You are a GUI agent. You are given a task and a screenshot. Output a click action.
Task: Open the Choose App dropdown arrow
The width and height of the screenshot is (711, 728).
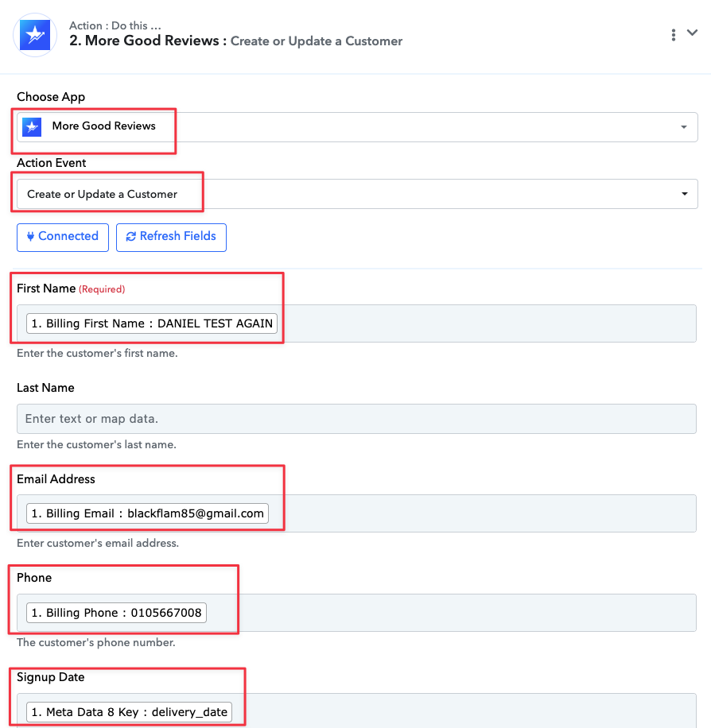click(x=684, y=127)
